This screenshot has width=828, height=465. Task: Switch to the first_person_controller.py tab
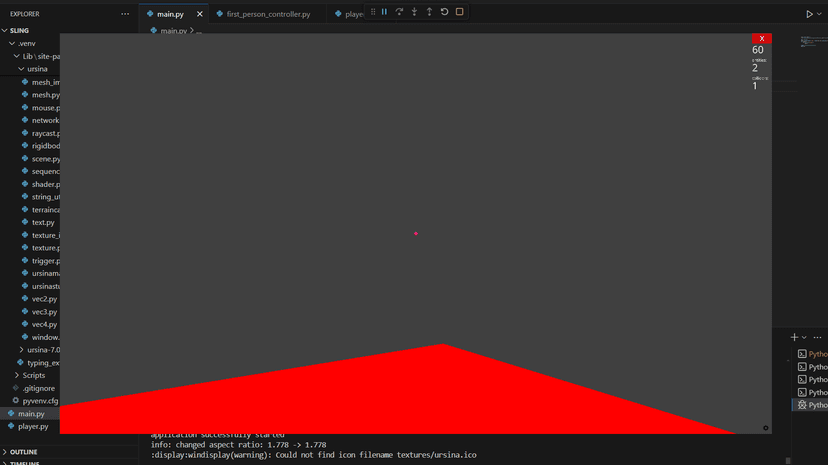click(268, 14)
